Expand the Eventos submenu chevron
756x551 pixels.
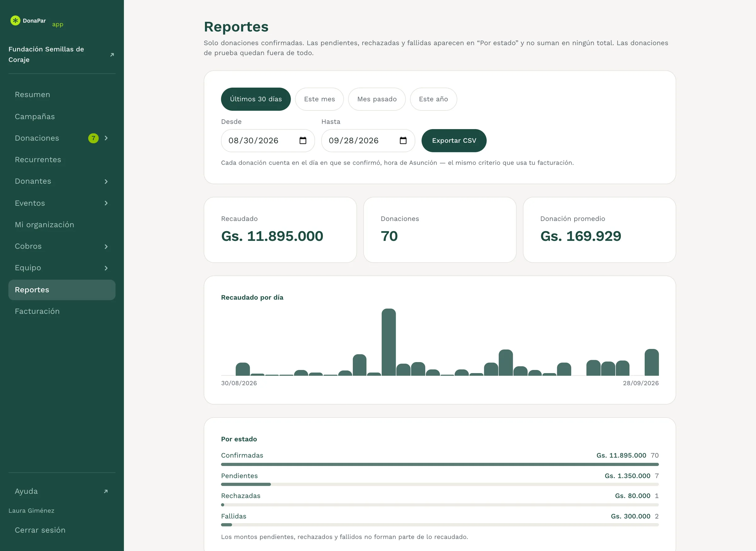click(106, 203)
